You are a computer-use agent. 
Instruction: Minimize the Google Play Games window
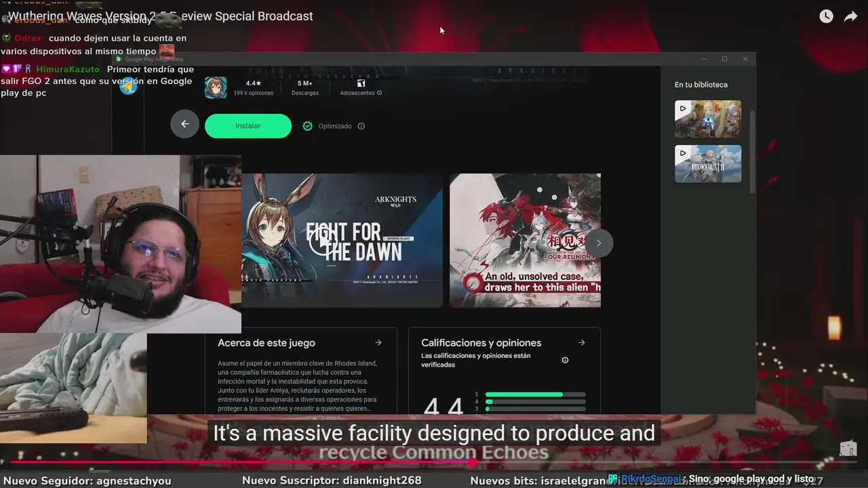click(704, 59)
